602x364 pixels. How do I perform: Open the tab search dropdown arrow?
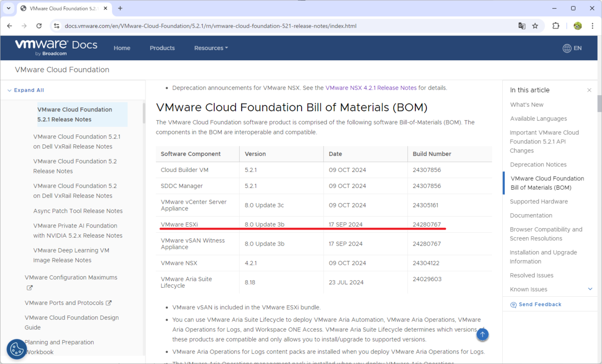coord(9,9)
